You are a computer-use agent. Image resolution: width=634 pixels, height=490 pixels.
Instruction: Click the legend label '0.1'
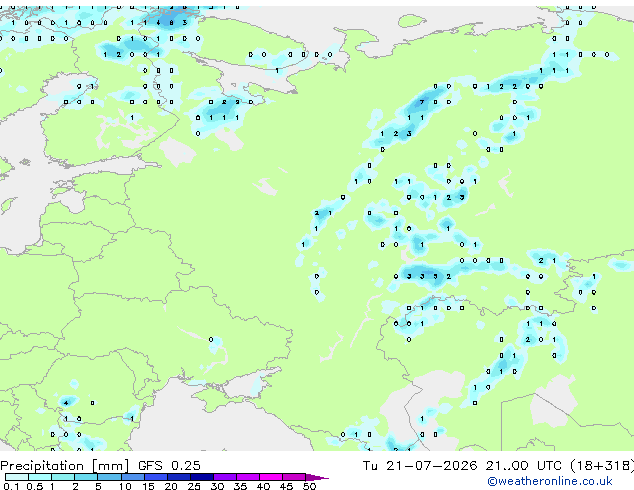click(11, 486)
